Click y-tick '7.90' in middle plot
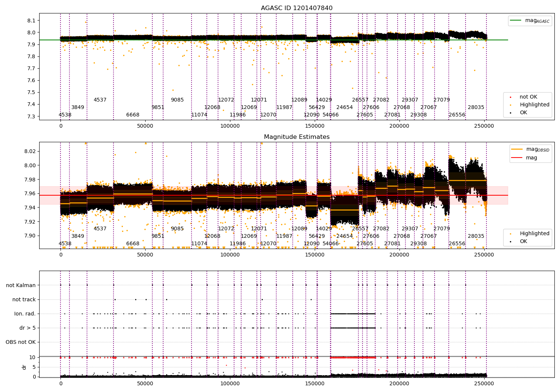 30,236
